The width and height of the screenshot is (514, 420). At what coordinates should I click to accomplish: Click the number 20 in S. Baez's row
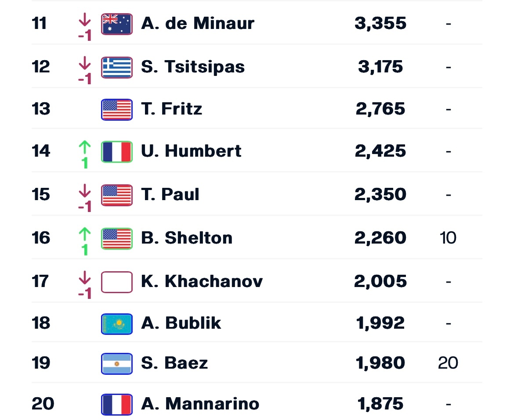pos(448,363)
